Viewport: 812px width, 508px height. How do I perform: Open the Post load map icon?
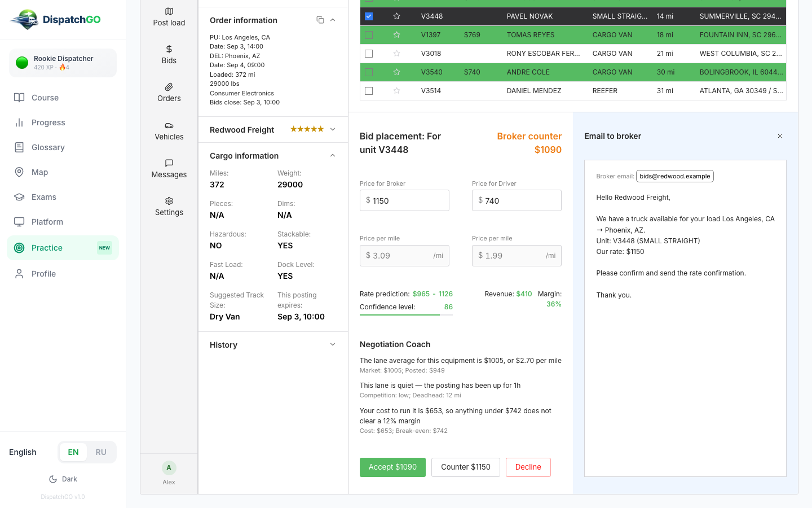169,11
